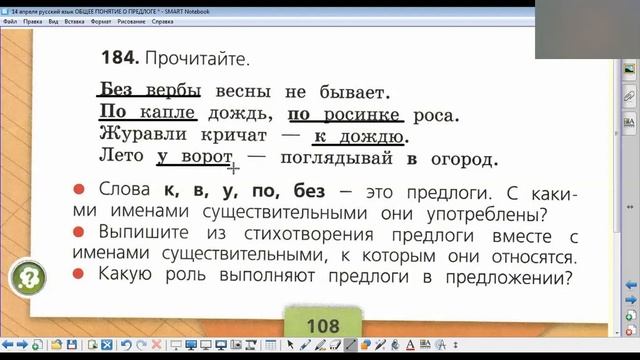
Task: Select the Eraser tool
Action: (x=335, y=345)
